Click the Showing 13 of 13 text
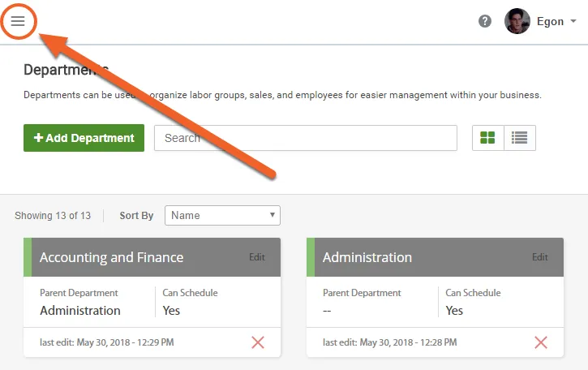 click(x=53, y=215)
